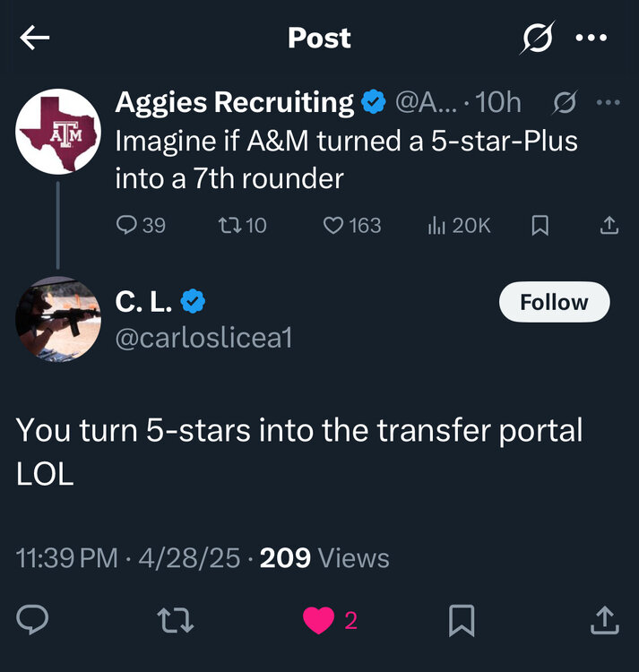This screenshot has height=672, width=639.
Task: Reply to the C. L. post
Action: tap(32, 620)
